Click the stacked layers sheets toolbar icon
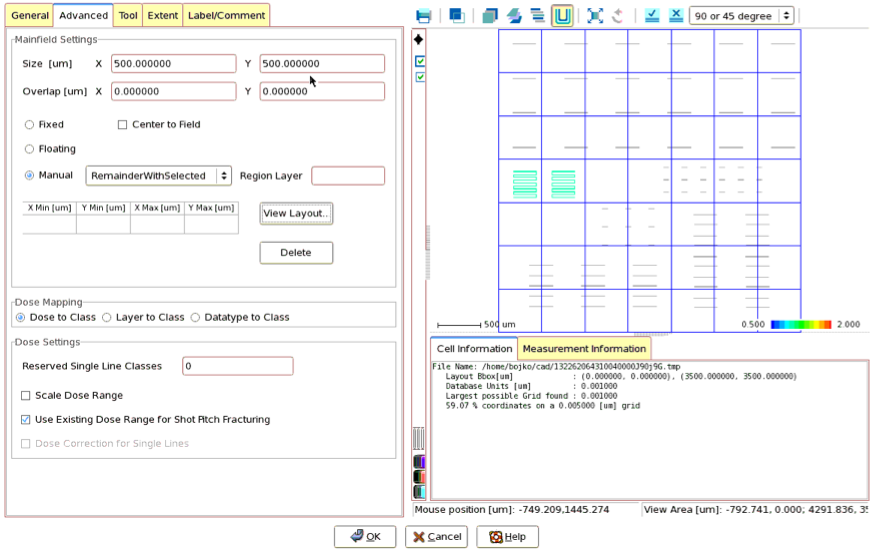Image resolution: width=872 pixels, height=555 pixels. pyautogui.click(x=514, y=16)
